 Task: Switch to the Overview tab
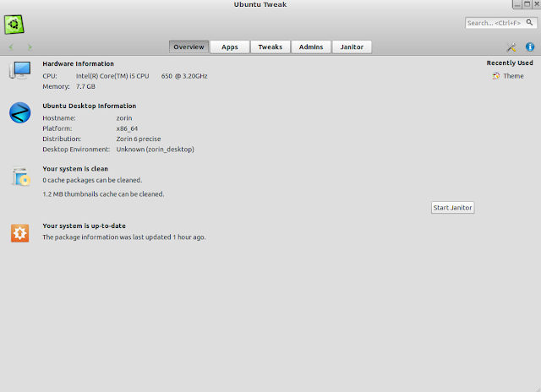[x=189, y=47]
